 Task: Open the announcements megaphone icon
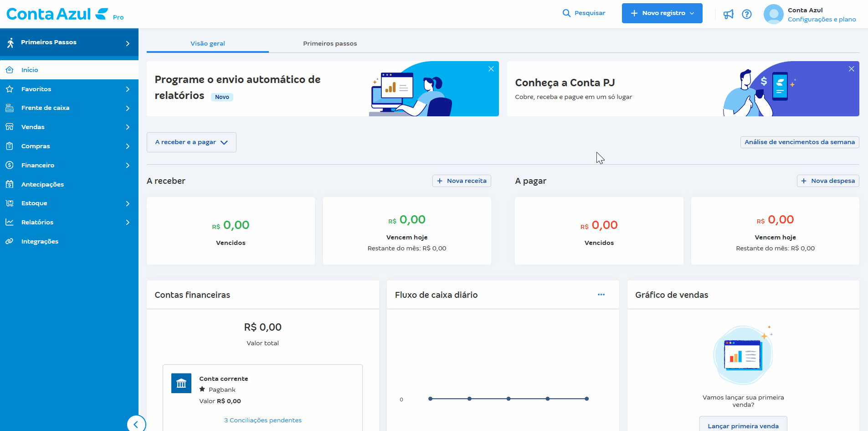(728, 14)
